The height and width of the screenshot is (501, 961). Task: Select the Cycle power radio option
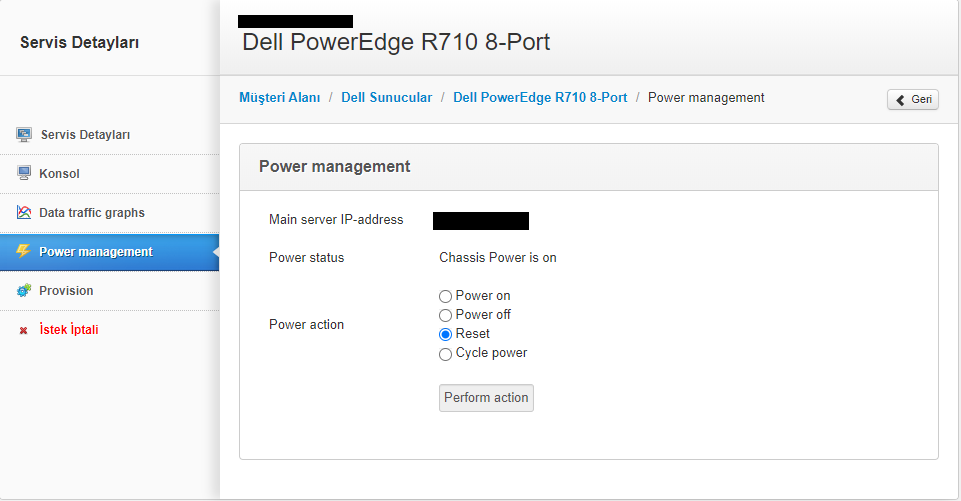point(446,354)
